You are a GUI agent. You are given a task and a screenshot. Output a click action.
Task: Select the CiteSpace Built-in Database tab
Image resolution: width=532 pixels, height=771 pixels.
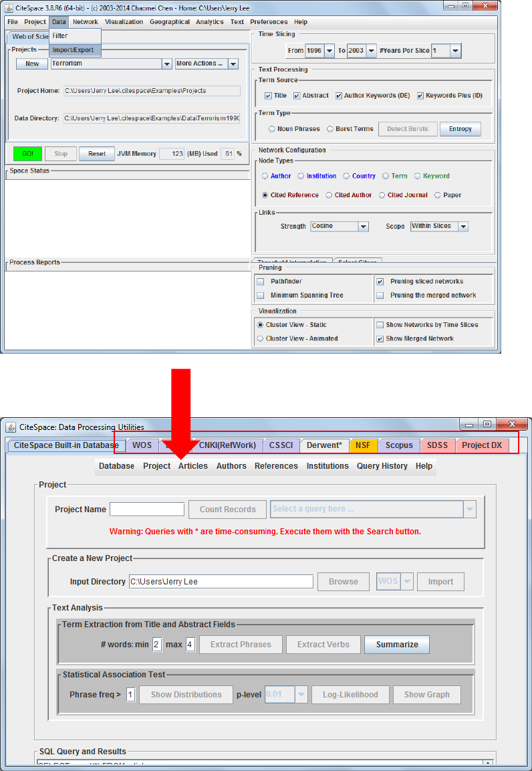click(x=66, y=445)
